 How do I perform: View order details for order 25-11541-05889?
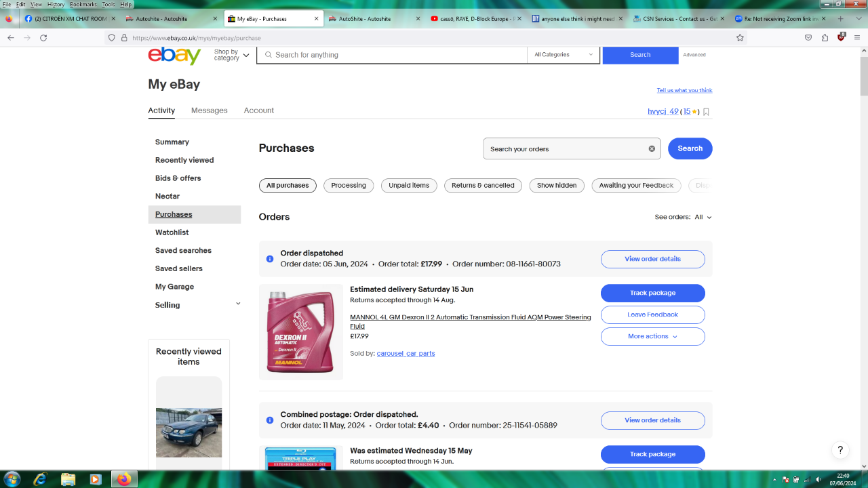click(652, 420)
